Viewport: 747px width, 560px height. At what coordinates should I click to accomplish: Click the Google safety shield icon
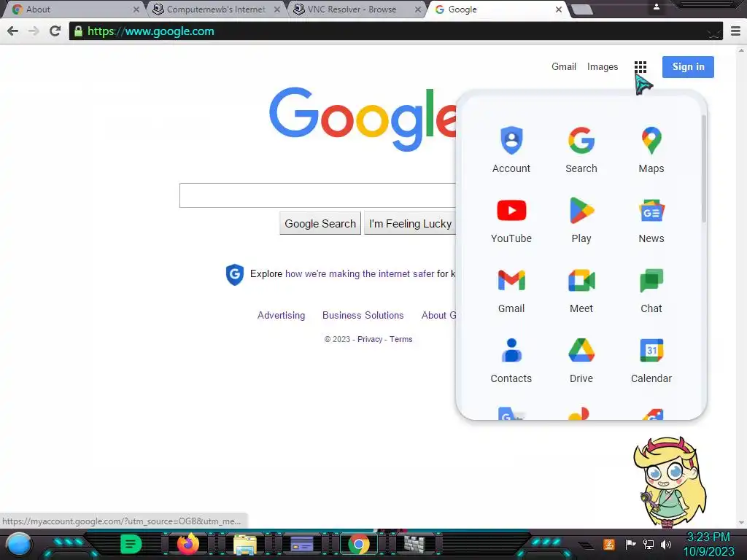(234, 274)
